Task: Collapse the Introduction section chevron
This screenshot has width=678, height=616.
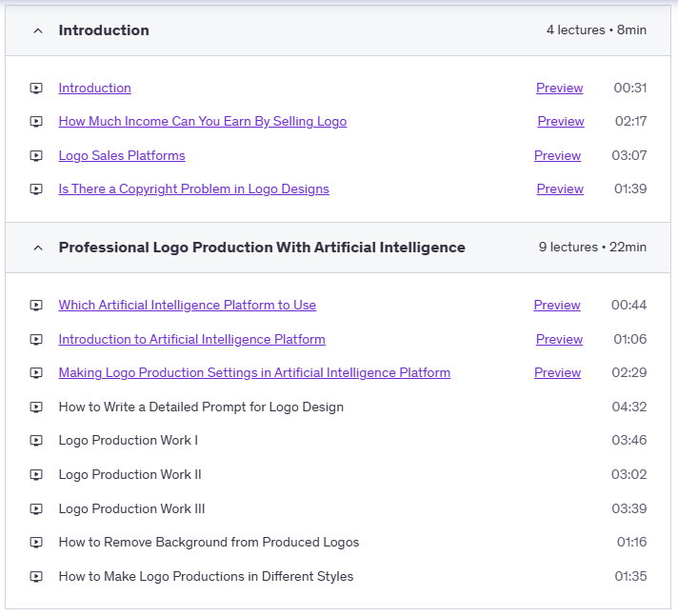Action: tap(38, 30)
